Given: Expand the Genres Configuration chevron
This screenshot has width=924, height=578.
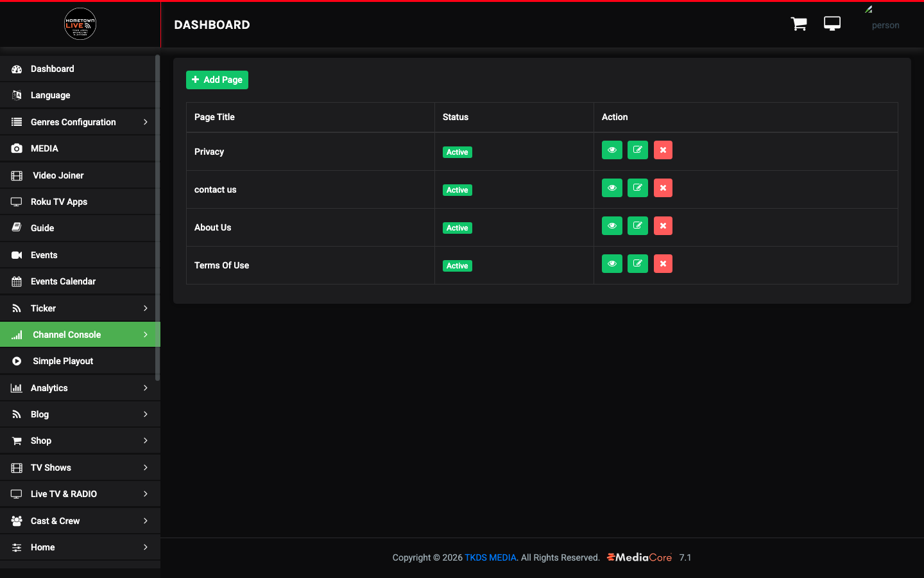Looking at the screenshot, I should (146, 122).
